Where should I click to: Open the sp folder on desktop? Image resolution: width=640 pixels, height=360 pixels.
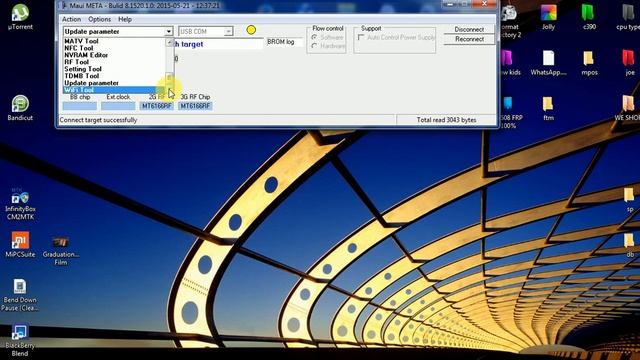pos(630,200)
